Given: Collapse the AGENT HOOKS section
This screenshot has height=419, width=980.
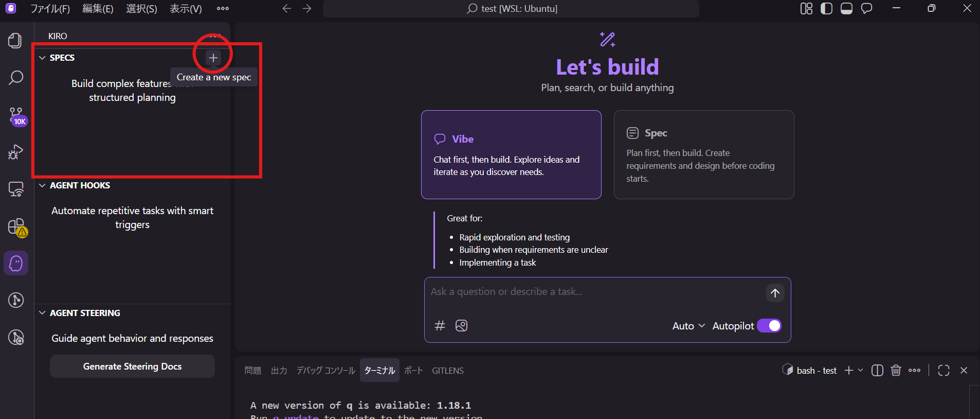Looking at the screenshot, I should pos(43,185).
